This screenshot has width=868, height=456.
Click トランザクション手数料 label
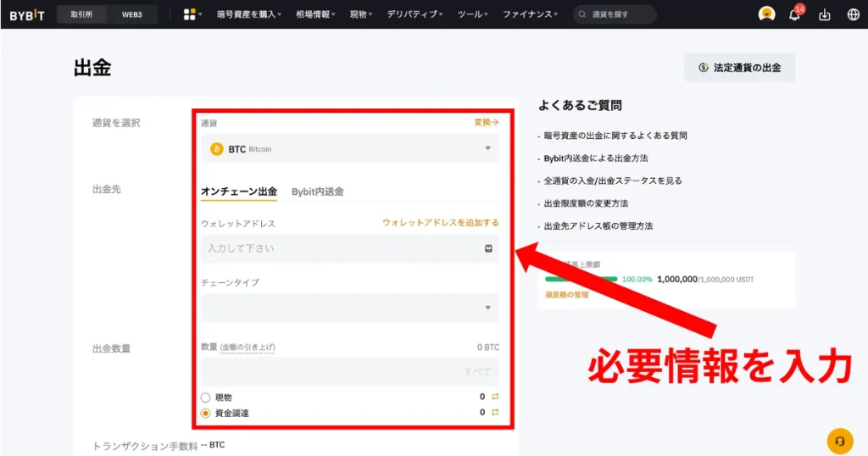click(145, 446)
